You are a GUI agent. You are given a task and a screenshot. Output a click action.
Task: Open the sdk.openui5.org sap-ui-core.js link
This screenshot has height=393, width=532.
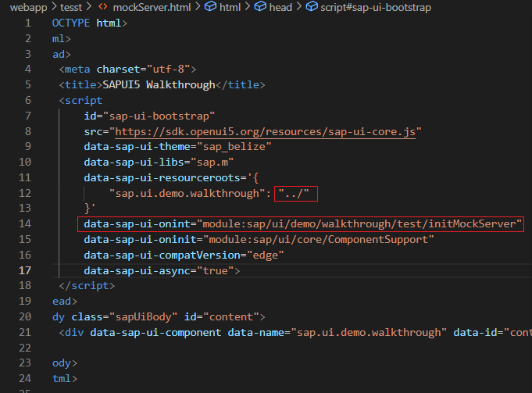tap(266, 132)
